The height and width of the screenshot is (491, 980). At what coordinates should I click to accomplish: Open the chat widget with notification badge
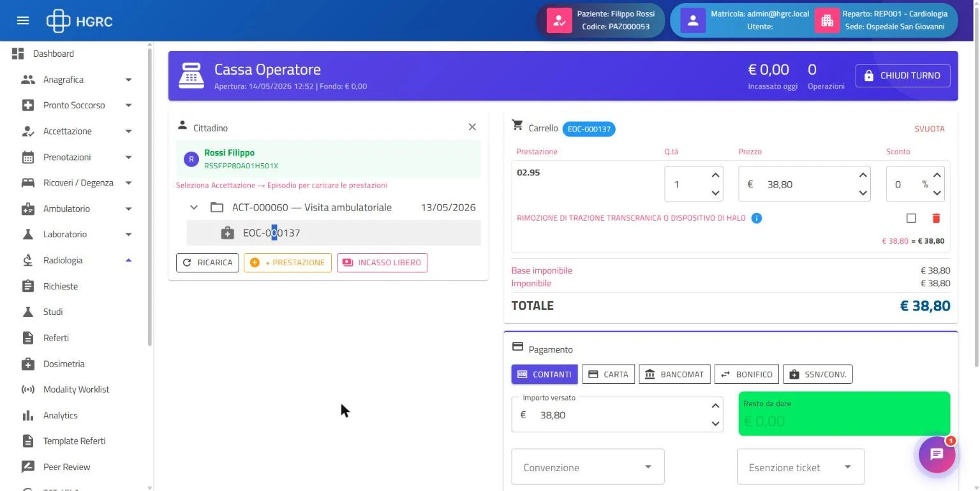pos(937,454)
